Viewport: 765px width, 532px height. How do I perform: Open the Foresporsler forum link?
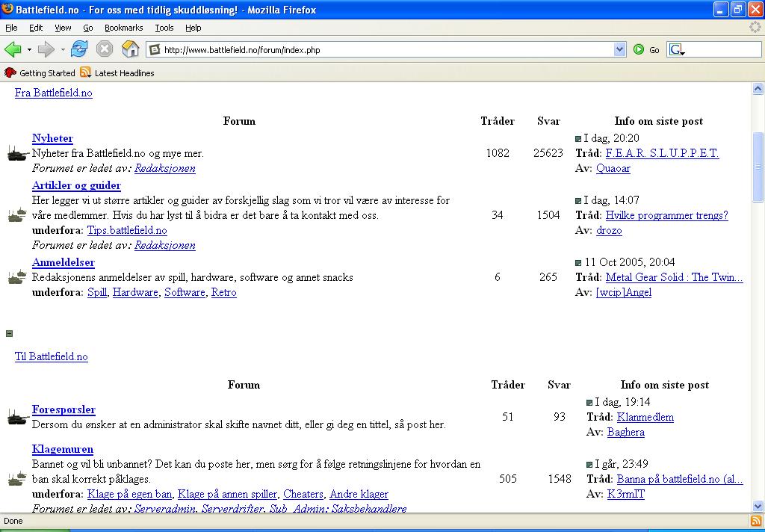(x=64, y=409)
